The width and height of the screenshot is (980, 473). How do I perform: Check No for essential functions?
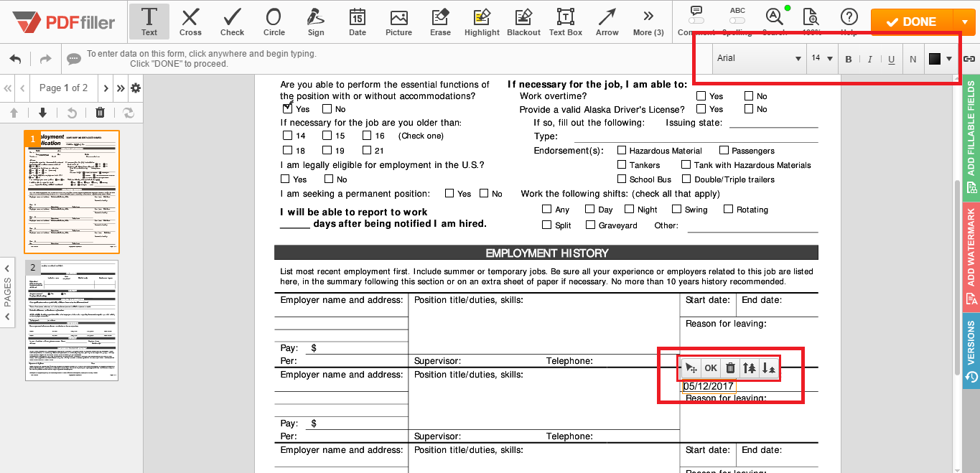tap(327, 109)
